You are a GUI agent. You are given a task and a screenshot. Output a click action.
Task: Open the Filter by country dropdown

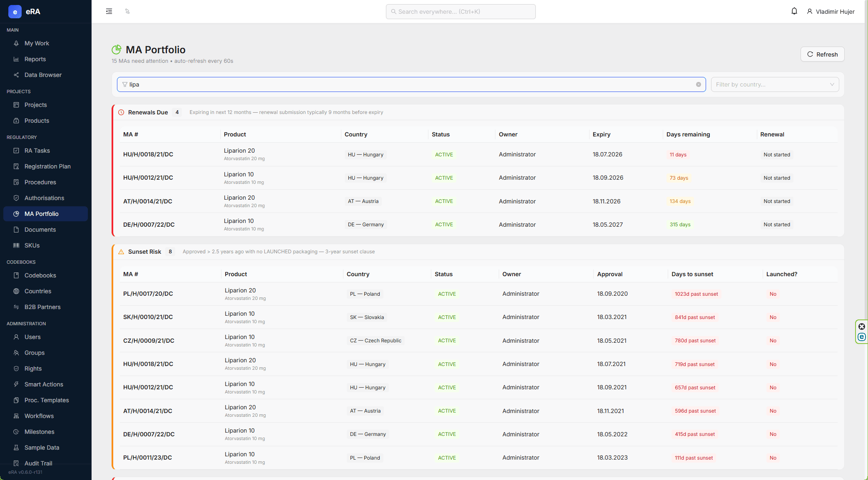(x=775, y=84)
